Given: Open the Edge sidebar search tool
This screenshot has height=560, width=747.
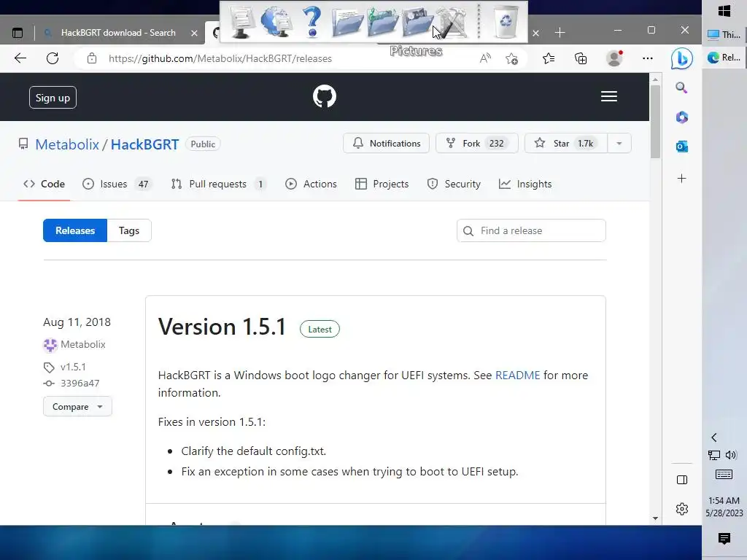Looking at the screenshot, I should [x=682, y=87].
